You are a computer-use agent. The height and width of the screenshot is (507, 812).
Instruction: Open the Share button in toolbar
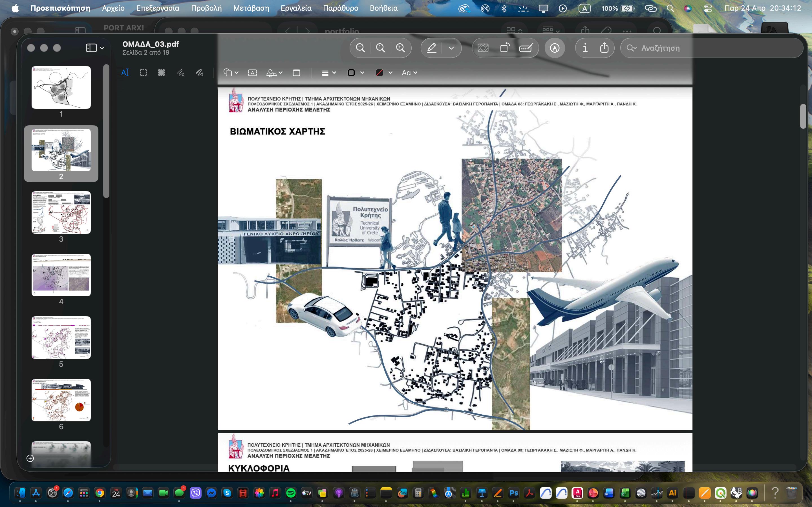coord(604,48)
